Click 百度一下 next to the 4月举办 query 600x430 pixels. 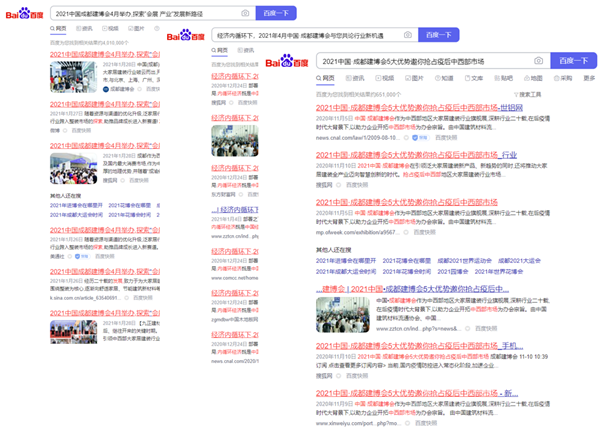276,13
